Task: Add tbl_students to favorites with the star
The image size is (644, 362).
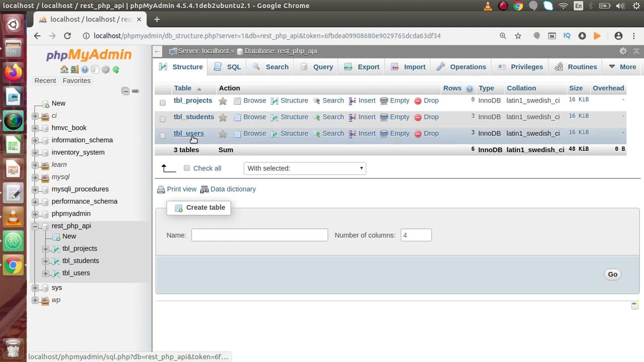Action: (x=223, y=117)
